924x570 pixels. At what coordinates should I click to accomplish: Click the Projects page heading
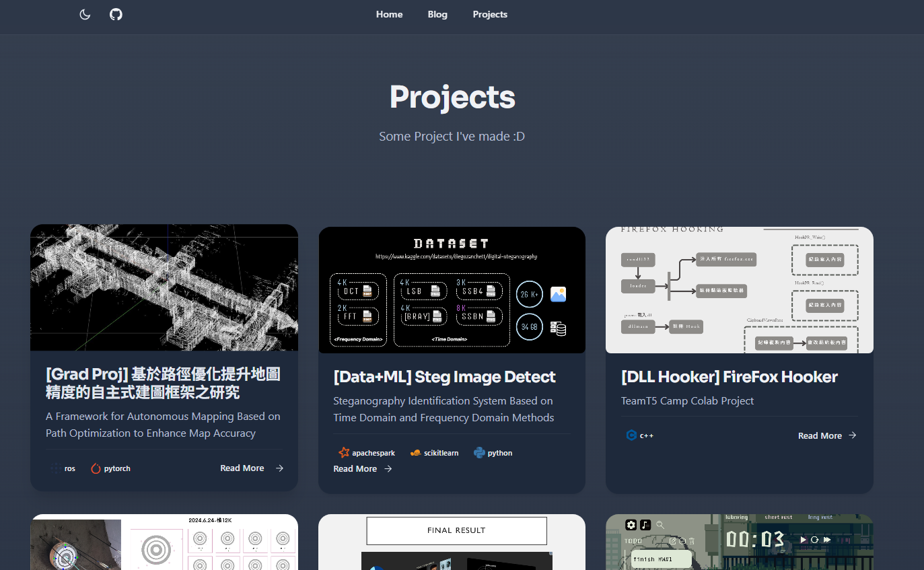[452, 97]
